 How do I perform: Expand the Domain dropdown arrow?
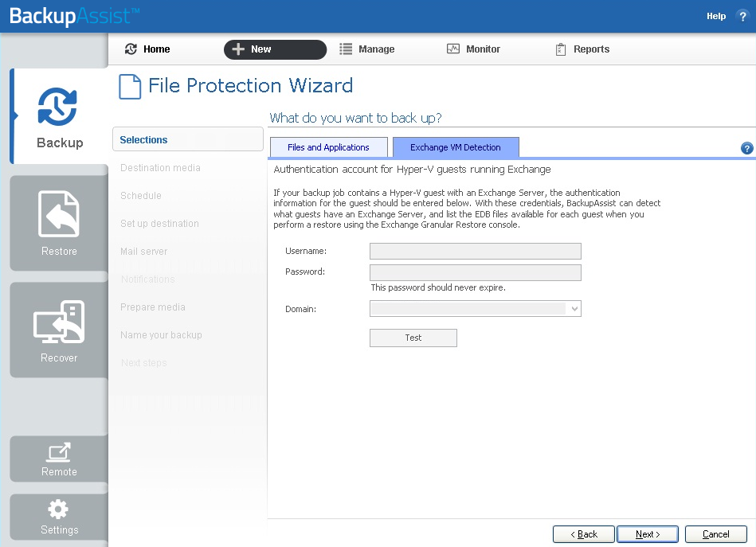click(574, 308)
